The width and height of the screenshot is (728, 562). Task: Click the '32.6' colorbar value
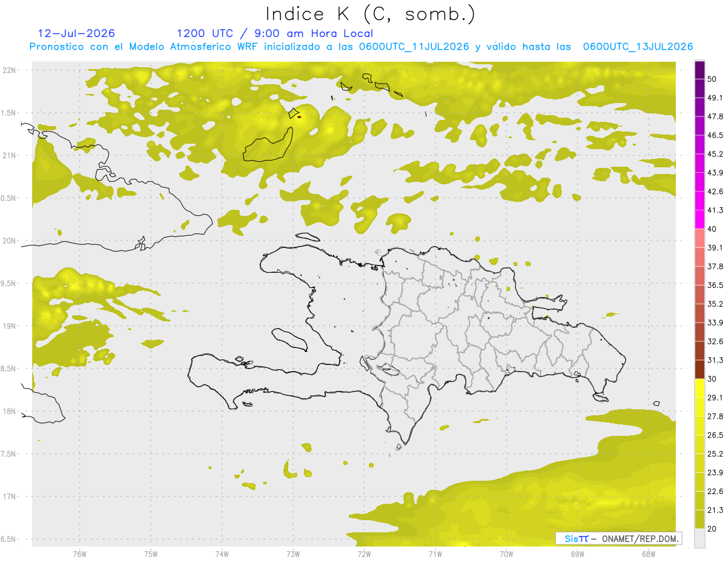click(x=715, y=341)
